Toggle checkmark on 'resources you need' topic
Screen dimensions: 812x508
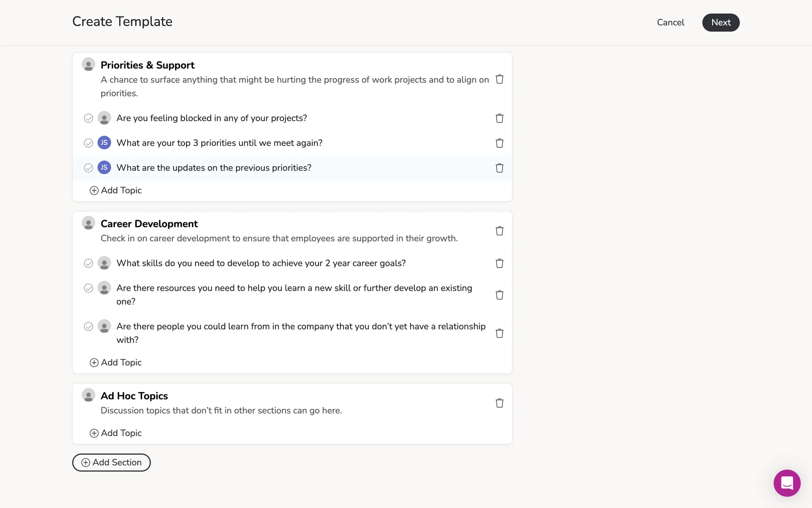(88, 288)
